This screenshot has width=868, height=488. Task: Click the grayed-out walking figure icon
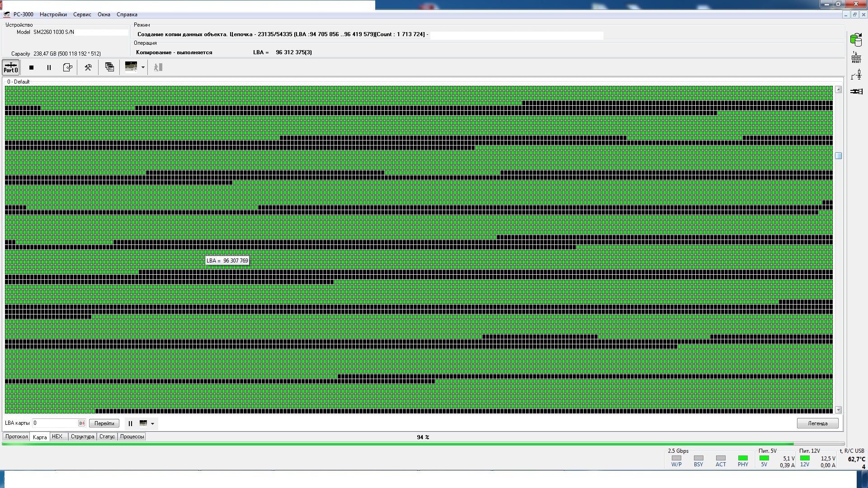click(x=158, y=67)
